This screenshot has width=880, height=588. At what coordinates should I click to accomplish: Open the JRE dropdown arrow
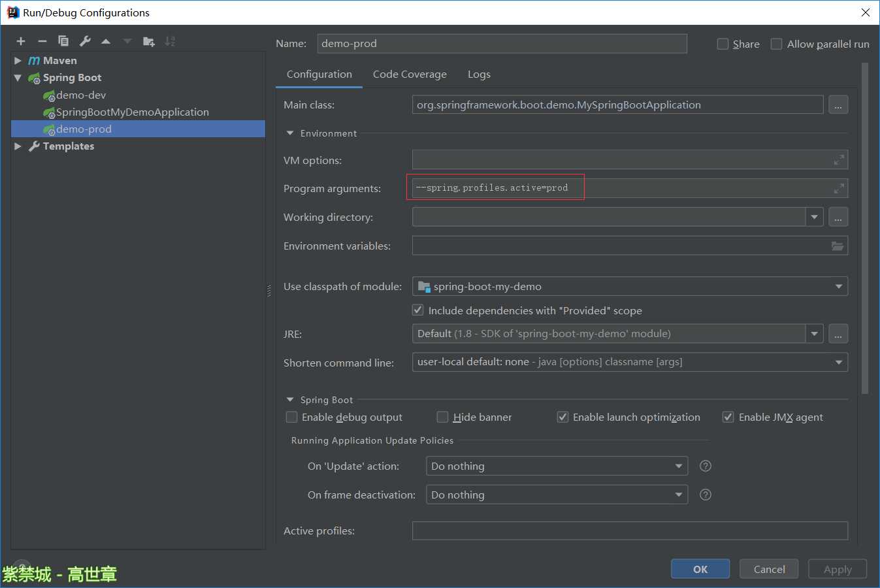point(814,334)
